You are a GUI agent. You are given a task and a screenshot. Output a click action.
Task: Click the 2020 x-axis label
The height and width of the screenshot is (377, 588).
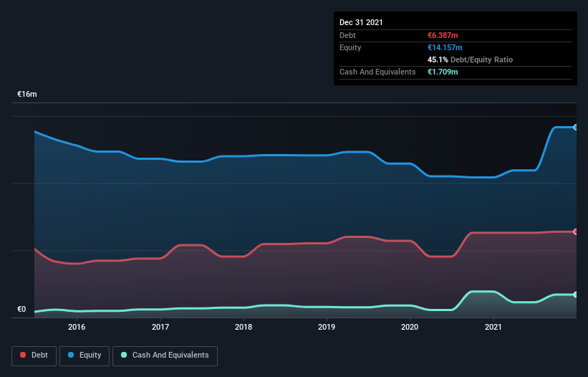pos(410,327)
